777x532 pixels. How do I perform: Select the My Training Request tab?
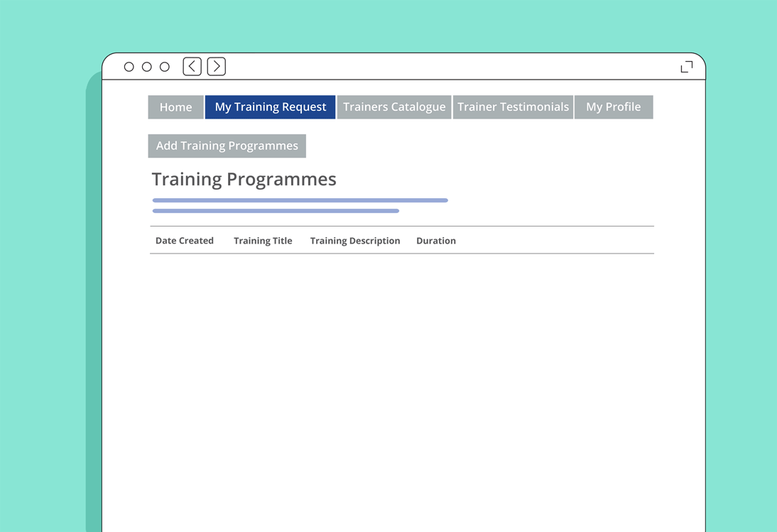(x=271, y=107)
